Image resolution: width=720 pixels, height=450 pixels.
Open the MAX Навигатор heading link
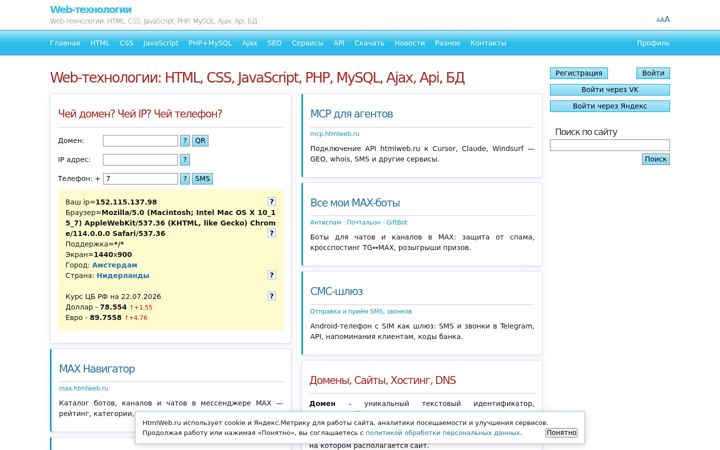click(x=97, y=369)
